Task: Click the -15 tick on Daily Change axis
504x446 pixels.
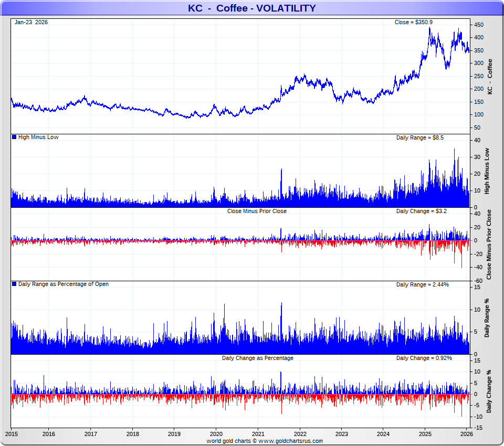Action: pyautogui.click(x=478, y=428)
